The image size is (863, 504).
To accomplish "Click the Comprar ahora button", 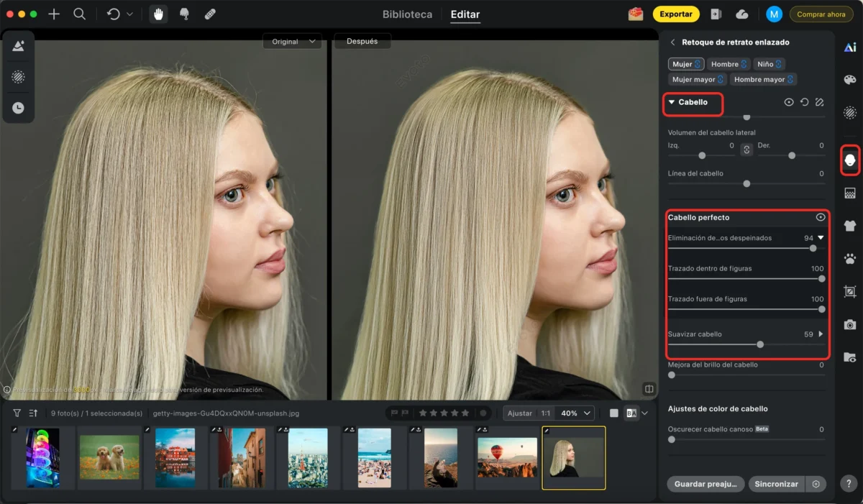I will pos(821,14).
